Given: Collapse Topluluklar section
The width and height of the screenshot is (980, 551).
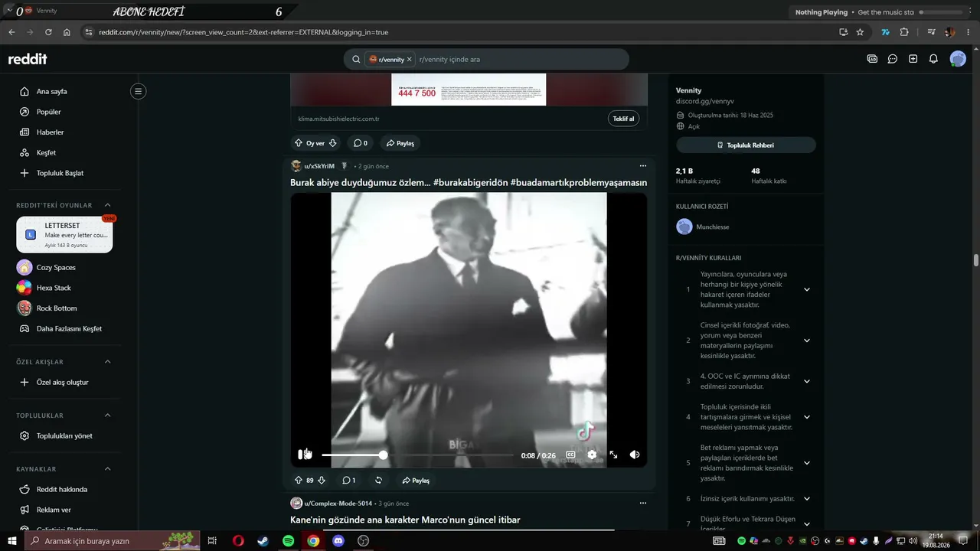Looking at the screenshot, I should click(107, 415).
